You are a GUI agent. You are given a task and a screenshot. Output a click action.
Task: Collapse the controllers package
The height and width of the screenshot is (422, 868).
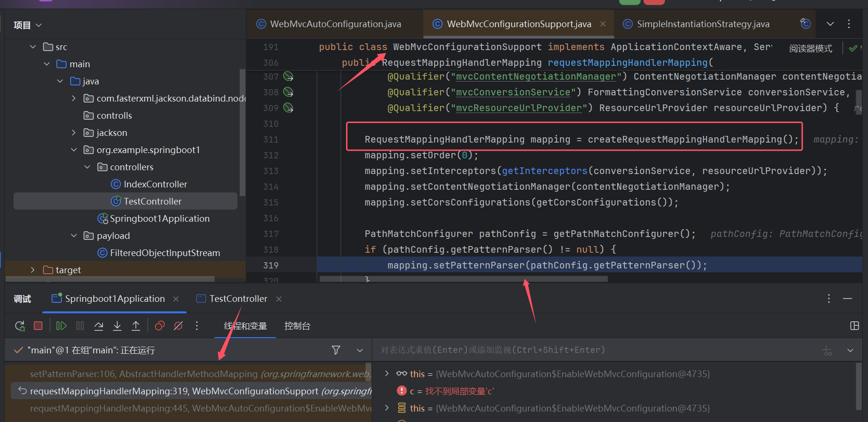click(87, 167)
